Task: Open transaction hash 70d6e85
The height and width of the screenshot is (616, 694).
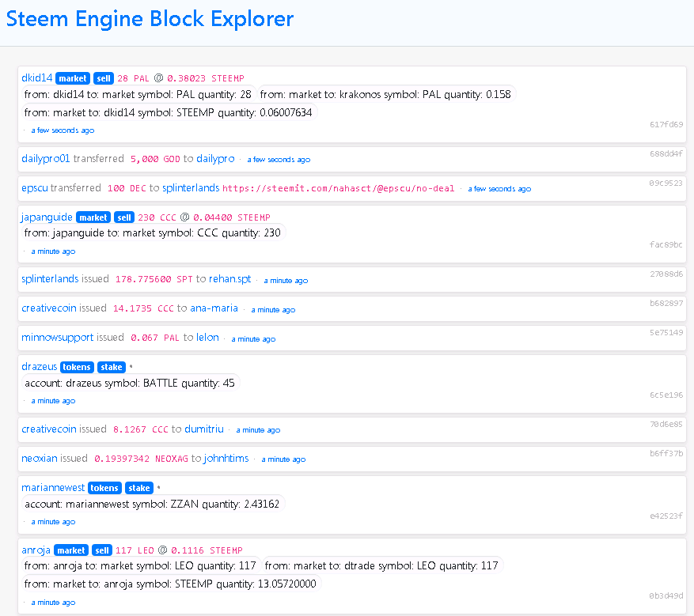Action: pos(666,424)
